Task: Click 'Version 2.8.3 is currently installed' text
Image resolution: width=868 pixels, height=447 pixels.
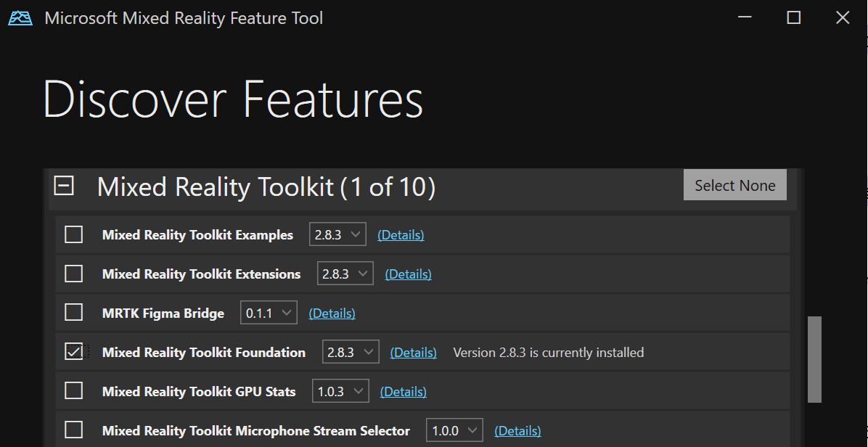Action: tap(549, 353)
